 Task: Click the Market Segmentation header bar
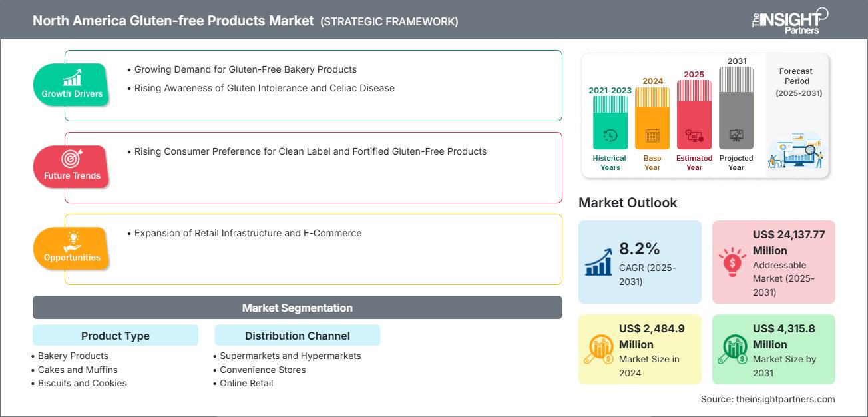click(x=297, y=307)
